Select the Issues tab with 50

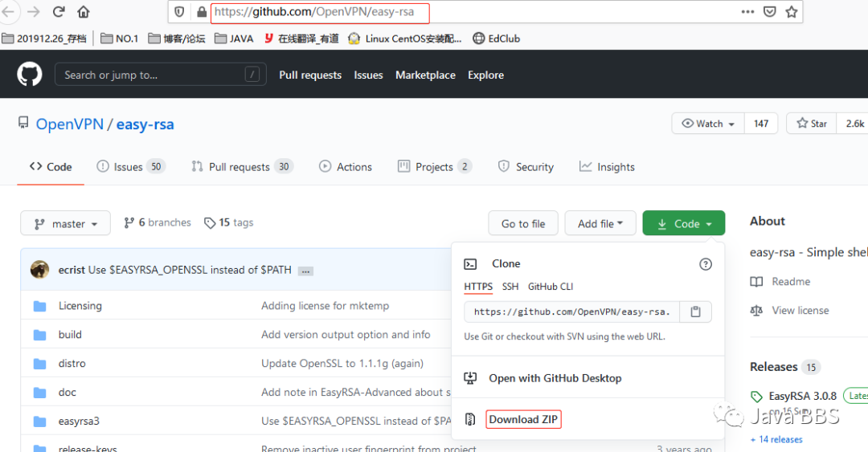pyautogui.click(x=131, y=167)
